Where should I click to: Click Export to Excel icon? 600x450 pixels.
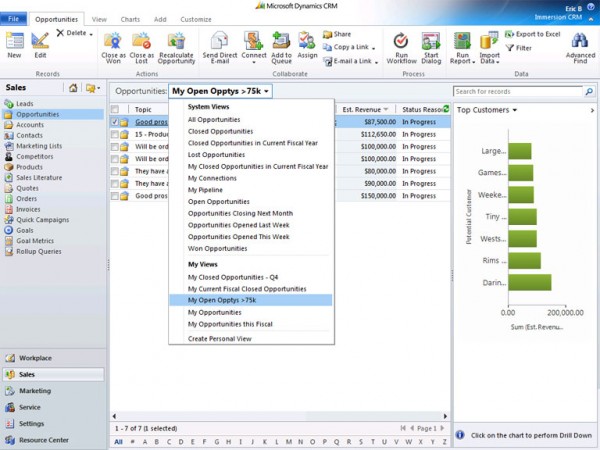click(509, 34)
